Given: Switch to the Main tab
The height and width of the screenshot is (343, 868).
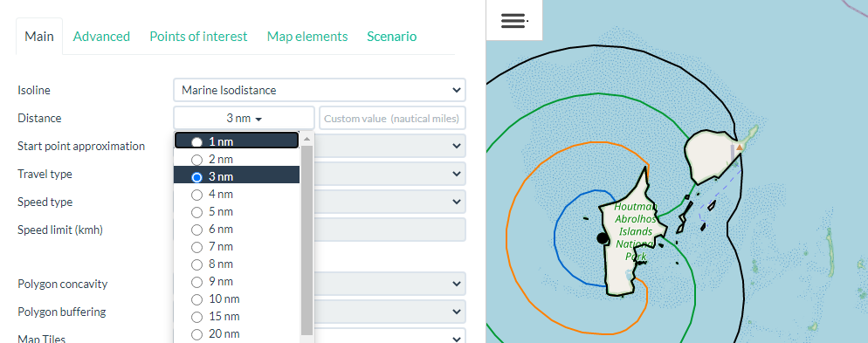Looking at the screenshot, I should [39, 37].
